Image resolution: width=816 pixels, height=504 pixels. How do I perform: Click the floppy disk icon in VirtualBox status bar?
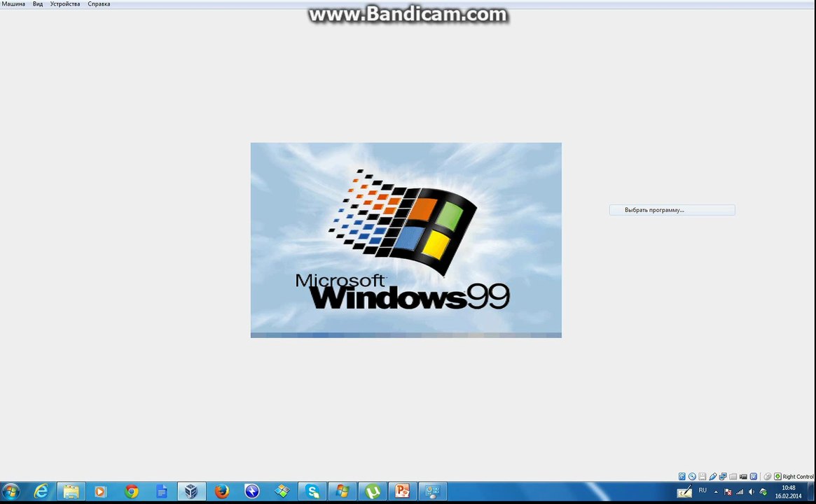[702, 477]
